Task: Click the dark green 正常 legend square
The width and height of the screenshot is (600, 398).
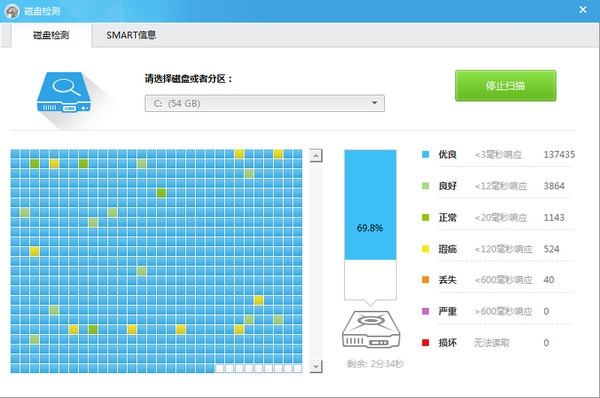Action: click(425, 217)
